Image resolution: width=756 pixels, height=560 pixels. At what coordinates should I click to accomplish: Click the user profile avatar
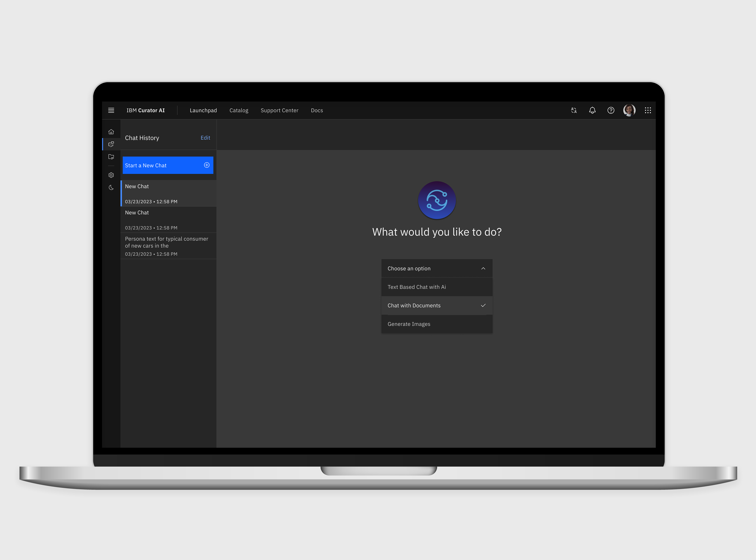click(x=629, y=110)
